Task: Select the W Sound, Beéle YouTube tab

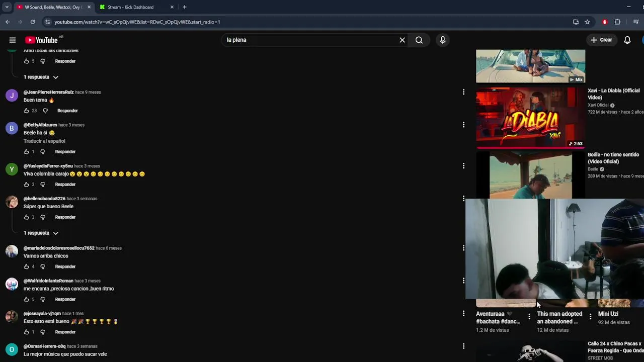Action: tap(53, 7)
